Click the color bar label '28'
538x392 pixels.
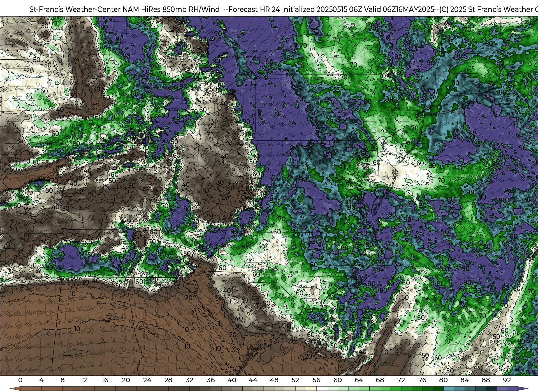click(x=168, y=380)
